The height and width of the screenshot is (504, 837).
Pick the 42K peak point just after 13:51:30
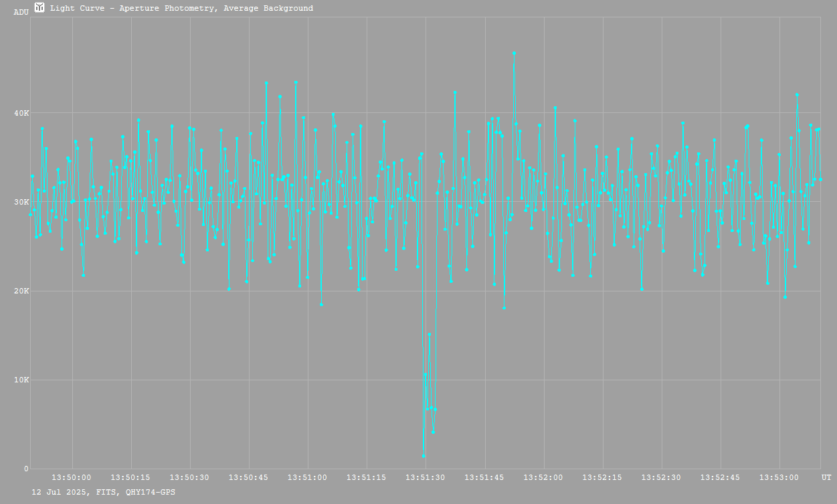(455, 92)
